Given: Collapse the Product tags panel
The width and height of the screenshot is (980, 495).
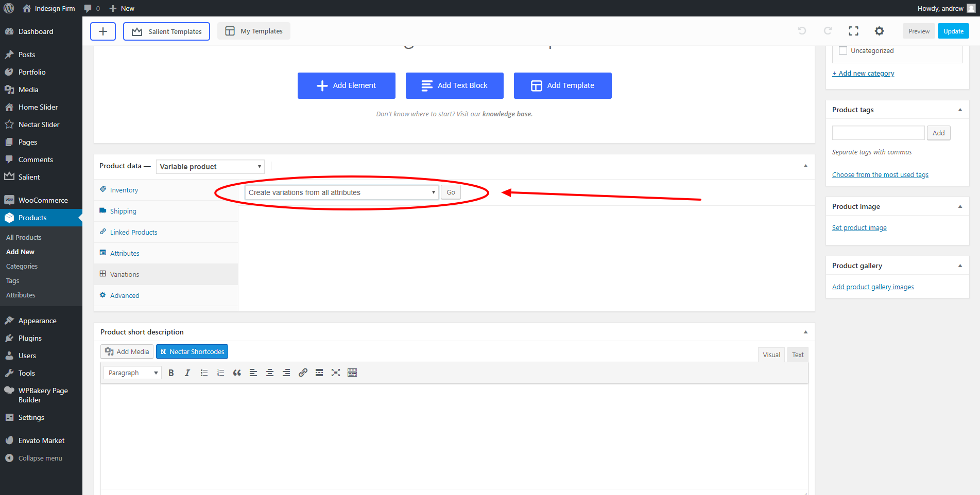Looking at the screenshot, I should click(960, 110).
